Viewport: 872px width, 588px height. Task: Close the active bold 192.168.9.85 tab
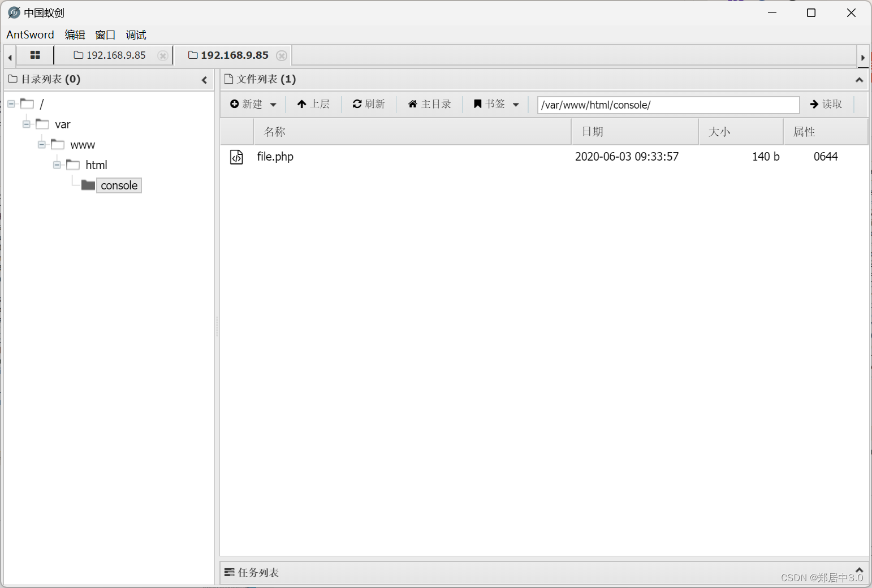[x=282, y=55]
